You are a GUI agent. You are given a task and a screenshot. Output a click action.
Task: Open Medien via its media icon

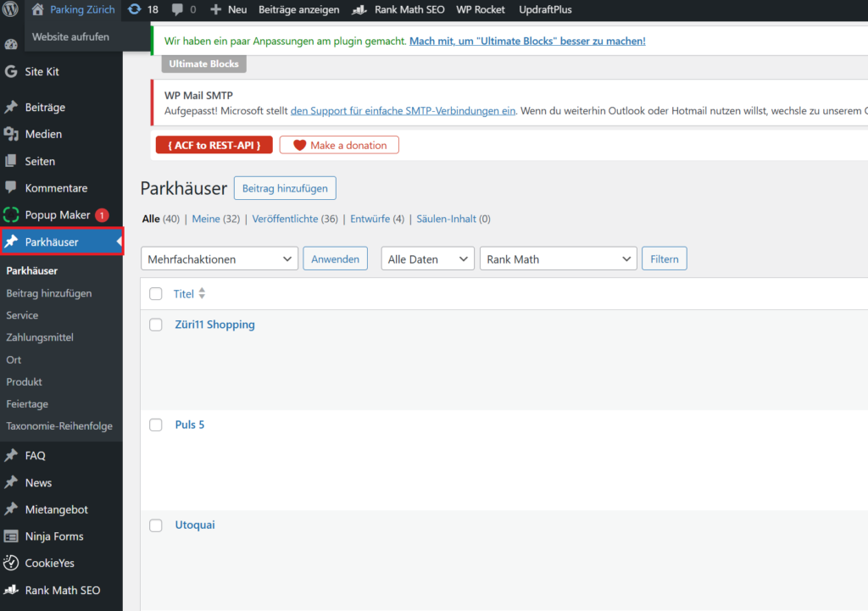[11, 134]
